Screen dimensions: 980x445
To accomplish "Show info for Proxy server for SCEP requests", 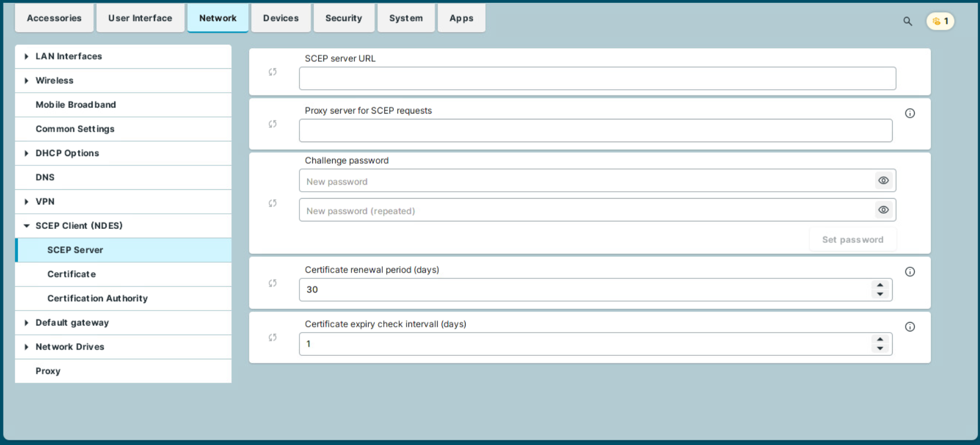I will (910, 114).
